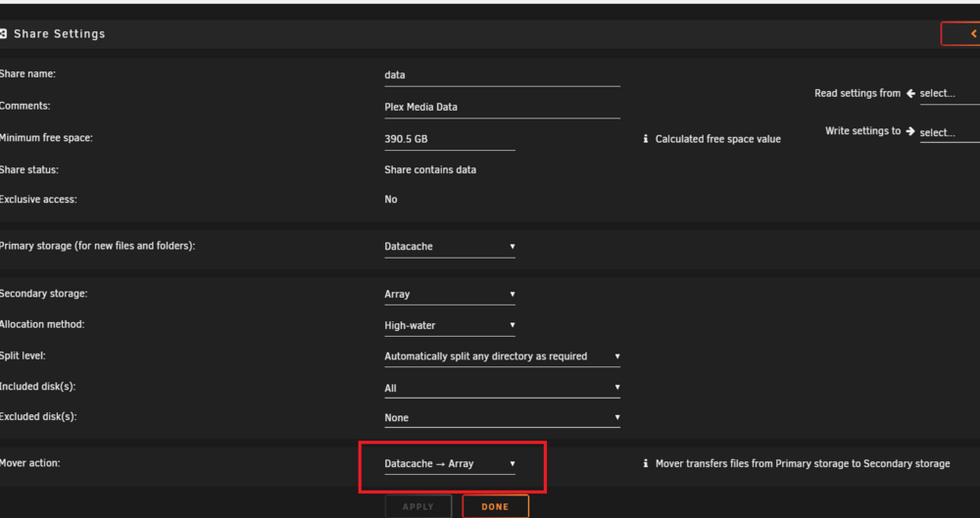Click the Calculated free space value text
This screenshot has width=980, height=518.
tap(717, 139)
